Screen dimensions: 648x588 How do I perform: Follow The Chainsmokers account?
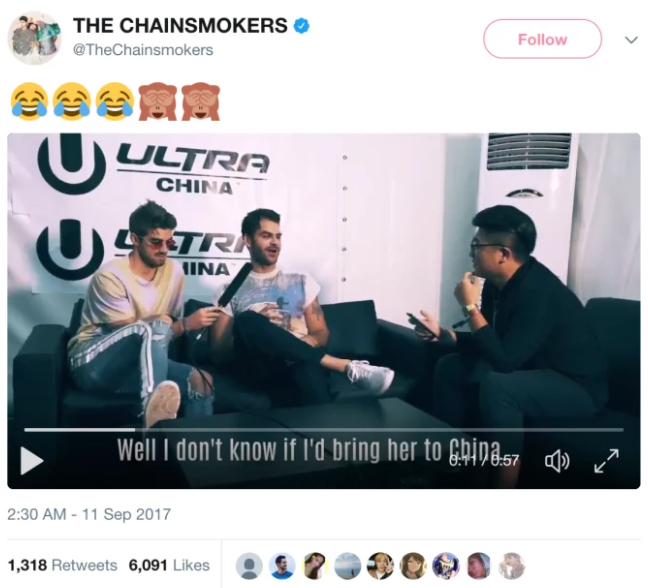(x=542, y=39)
